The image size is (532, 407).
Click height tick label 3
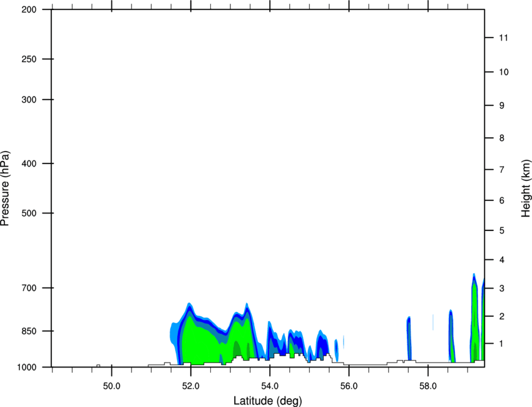(502, 289)
